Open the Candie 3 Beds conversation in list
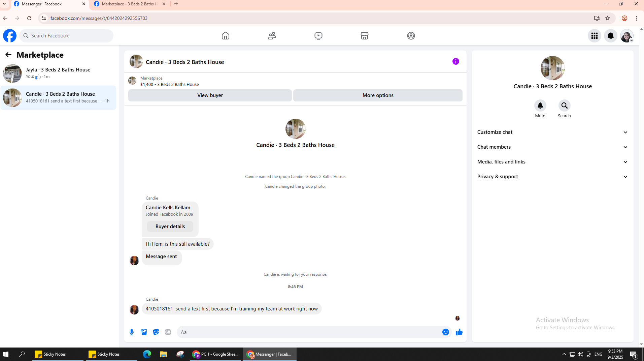The width and height of the screenshot is (644, 361). 58,98
